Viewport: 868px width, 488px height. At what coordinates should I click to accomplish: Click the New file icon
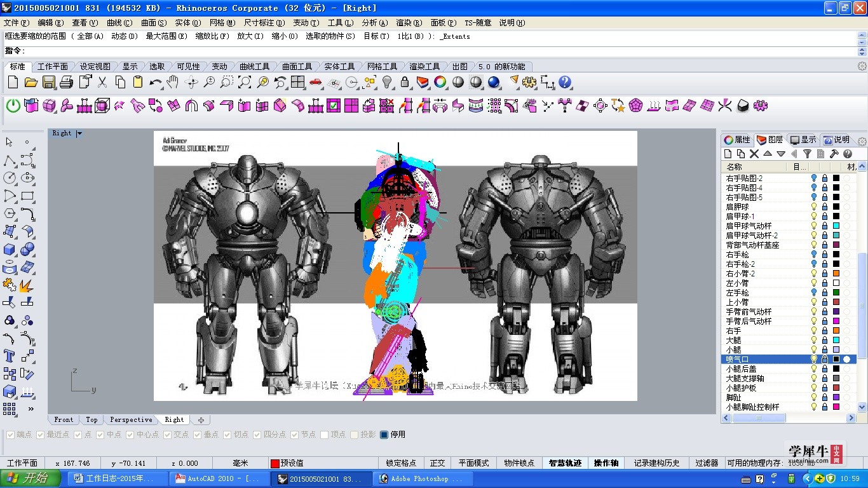tap(13, 82)
